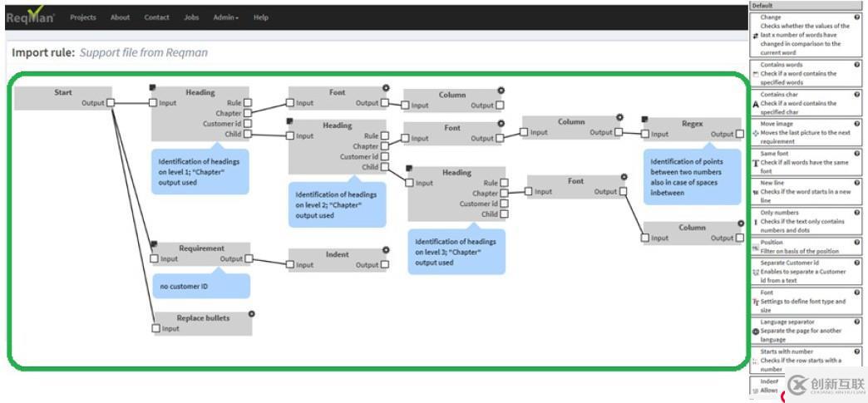
Task: Select the Indent node Input port
Action: tap(290, 264)
